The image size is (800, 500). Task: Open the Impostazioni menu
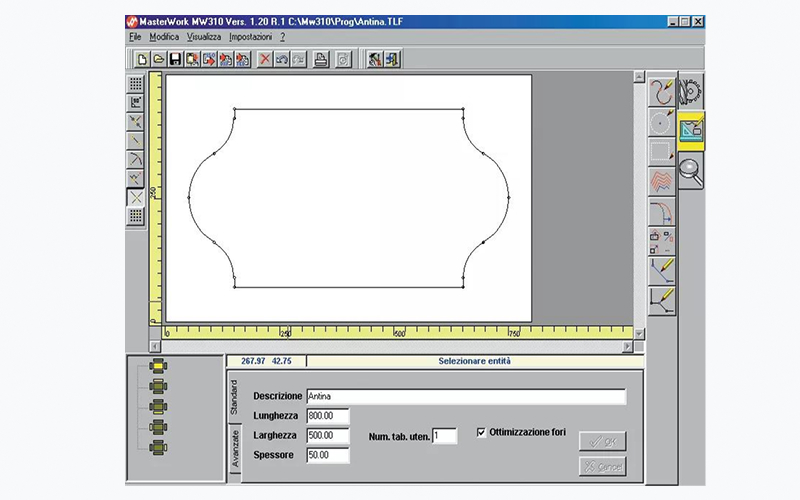point(251,37)
